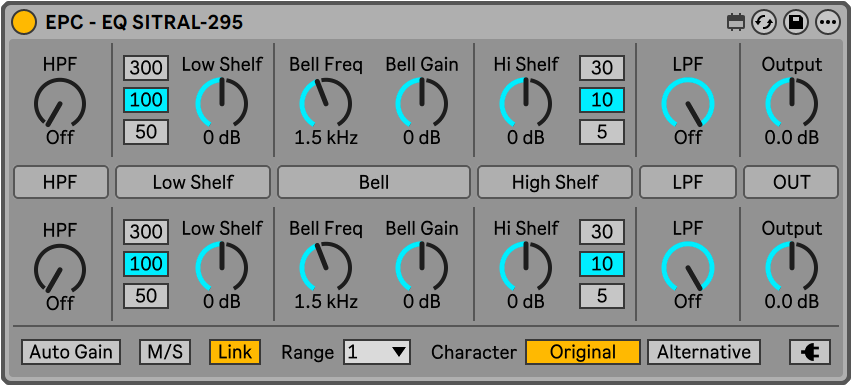
Task: Open the three-dot options menu icon
Action: pyautogui.click(x=828, y=23)
